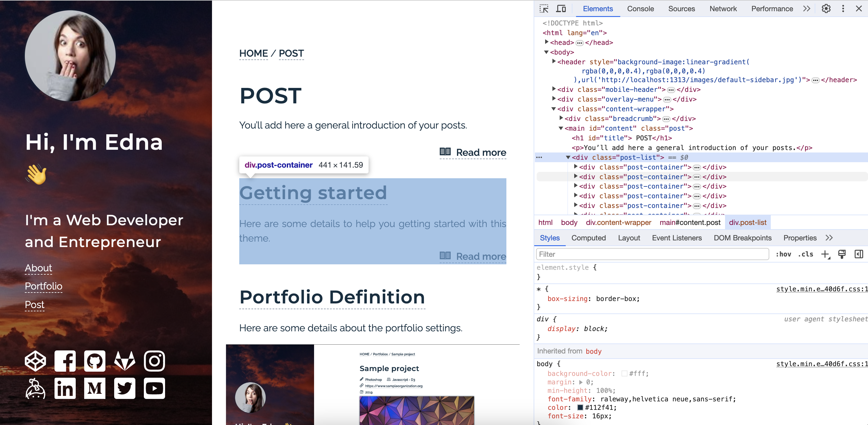868x425 pixels.
Task: Open the Portfolio Definition post title
Action: click(x=332, y=297)
